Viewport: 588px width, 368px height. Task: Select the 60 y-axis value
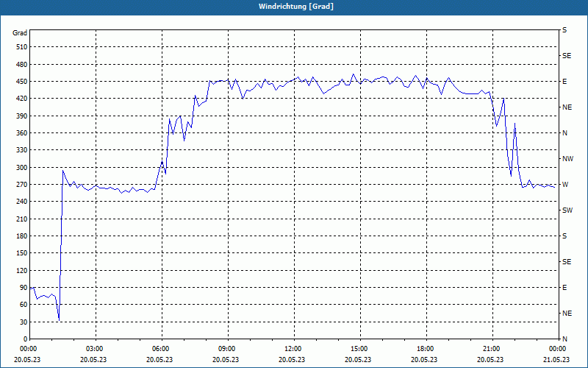pyautogui.click(x=24, y=305)
